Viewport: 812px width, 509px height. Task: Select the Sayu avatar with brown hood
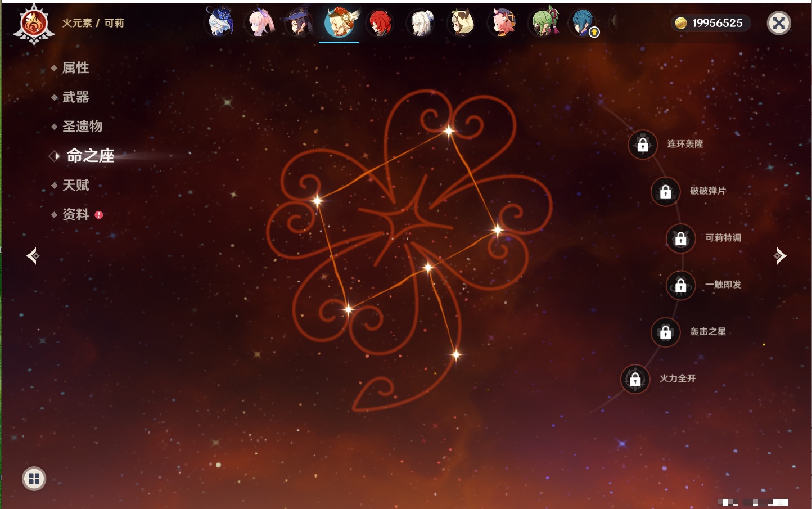tap(462, 22)
